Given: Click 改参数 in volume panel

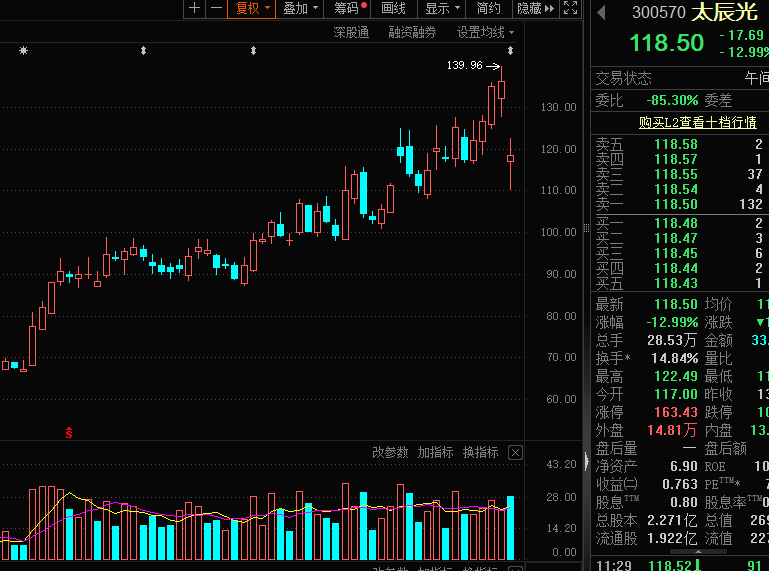Looking at the screenshot, I should (x=390, y=452).
